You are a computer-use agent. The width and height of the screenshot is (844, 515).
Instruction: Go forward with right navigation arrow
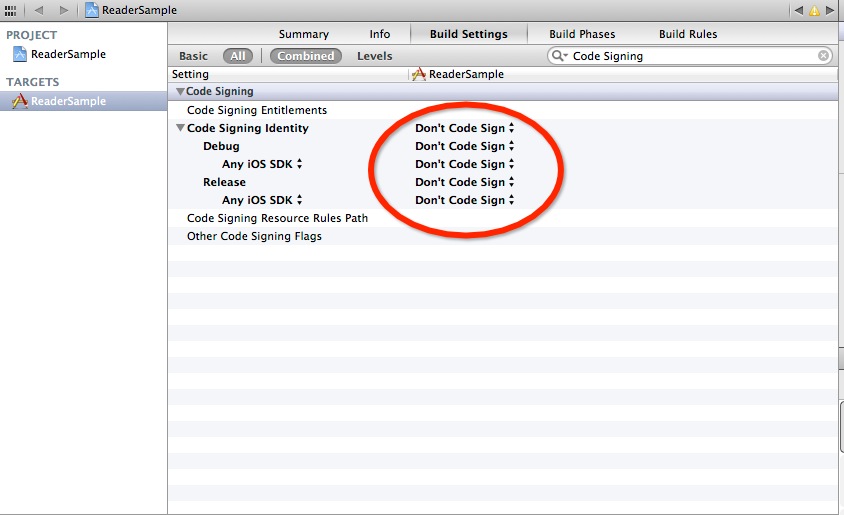coord(64,10)
